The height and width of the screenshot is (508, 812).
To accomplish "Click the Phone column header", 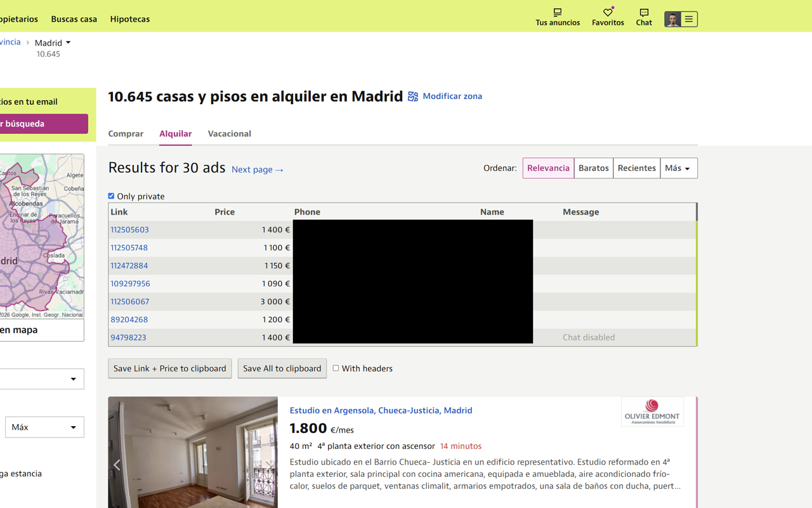I will (x=307, y=212).
